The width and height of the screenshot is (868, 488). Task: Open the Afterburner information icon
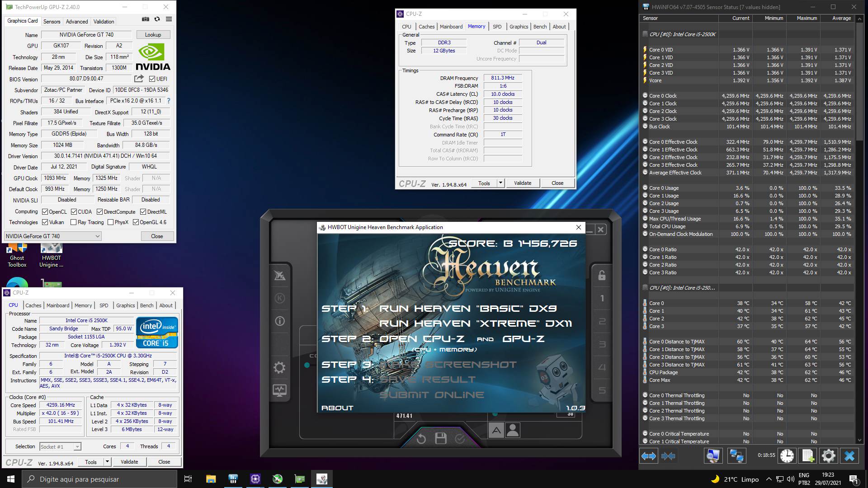(x=280, y=321)
